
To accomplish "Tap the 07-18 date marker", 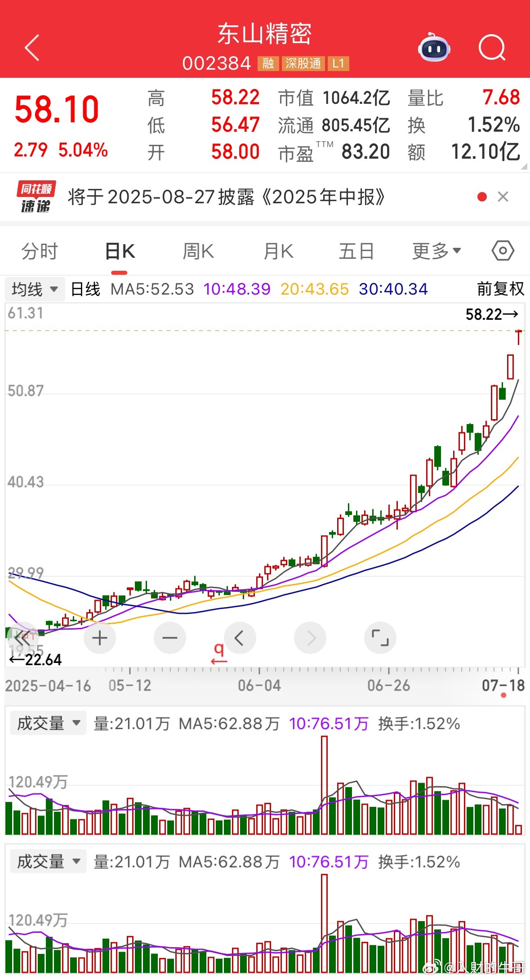I will click(x=503, y=685).
